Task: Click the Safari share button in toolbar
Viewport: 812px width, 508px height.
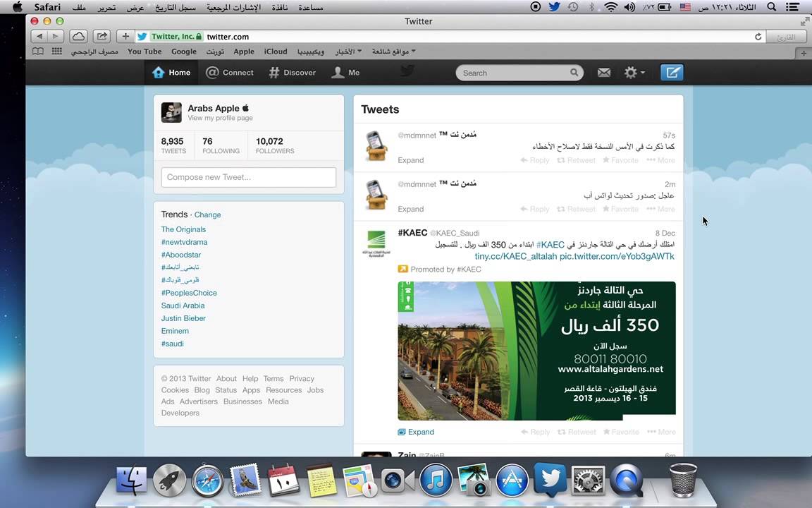Action: [102, 36]
